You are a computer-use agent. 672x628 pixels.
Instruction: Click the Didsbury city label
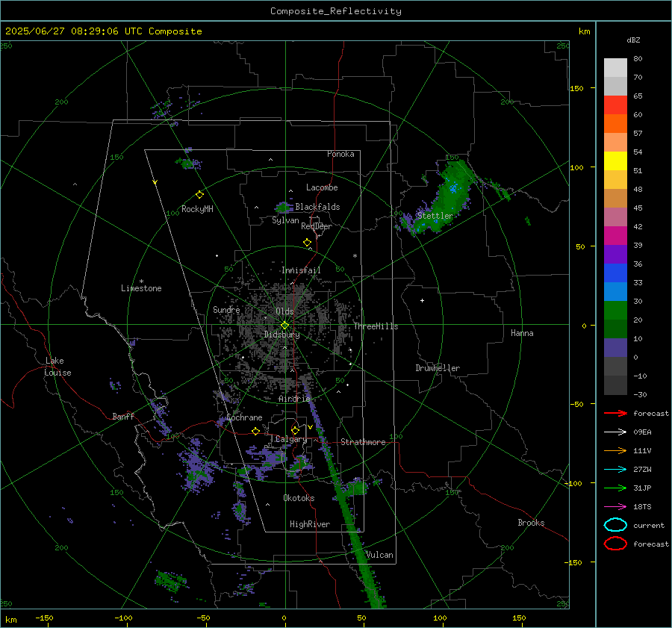point(281,335)
